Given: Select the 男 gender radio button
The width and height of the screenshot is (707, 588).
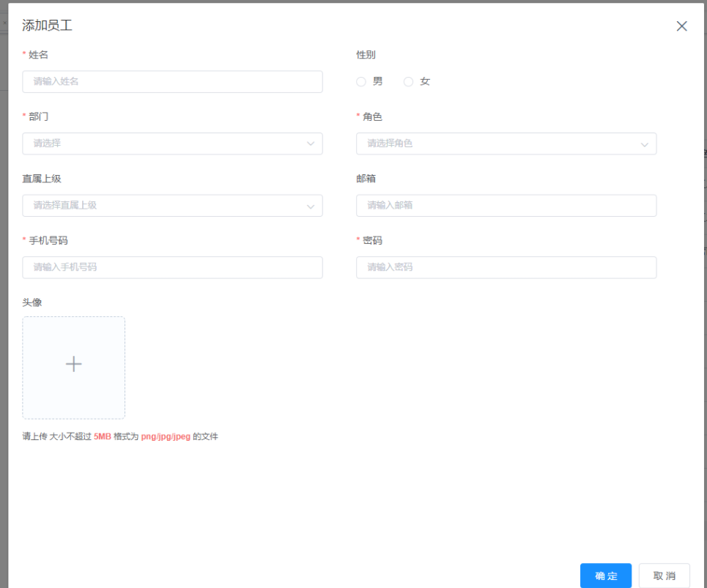Looking at the screenshot, I should [361, 82].
